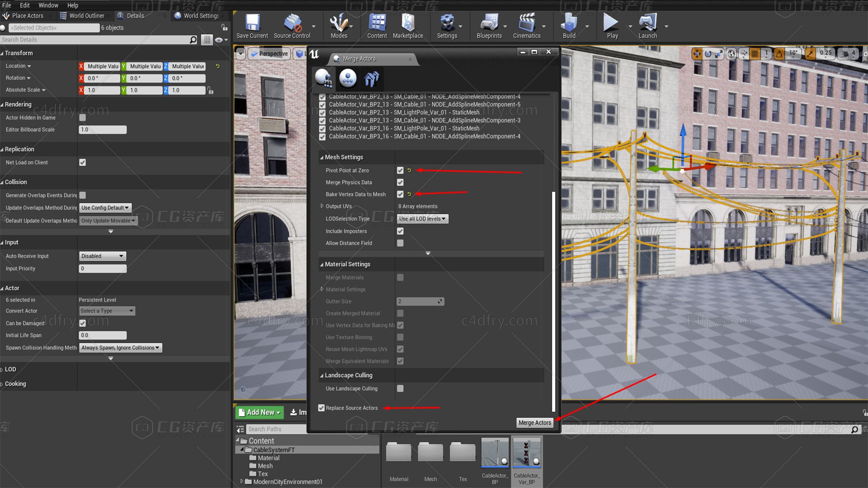Click the Rotation label dropdown in Transform
Image resolution: width=868 pixels, height=488 pixels.
(18, 78)
